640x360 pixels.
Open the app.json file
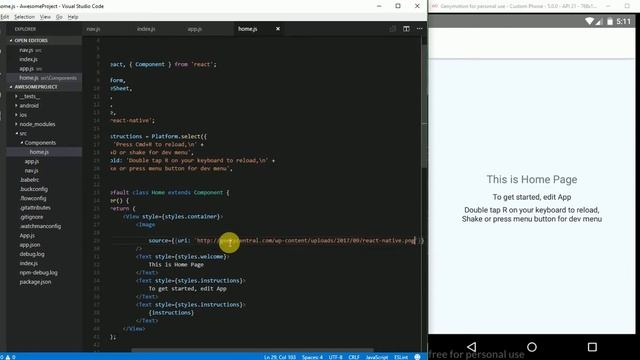point(30,245)
